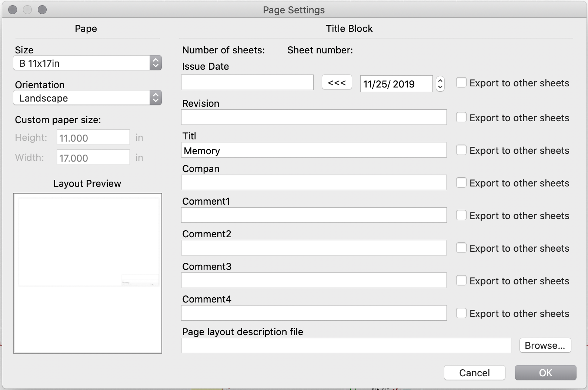This screenshot has height=390, width=588.
Task: Click the <<< copy date button
Action: [x=337, y=82]
